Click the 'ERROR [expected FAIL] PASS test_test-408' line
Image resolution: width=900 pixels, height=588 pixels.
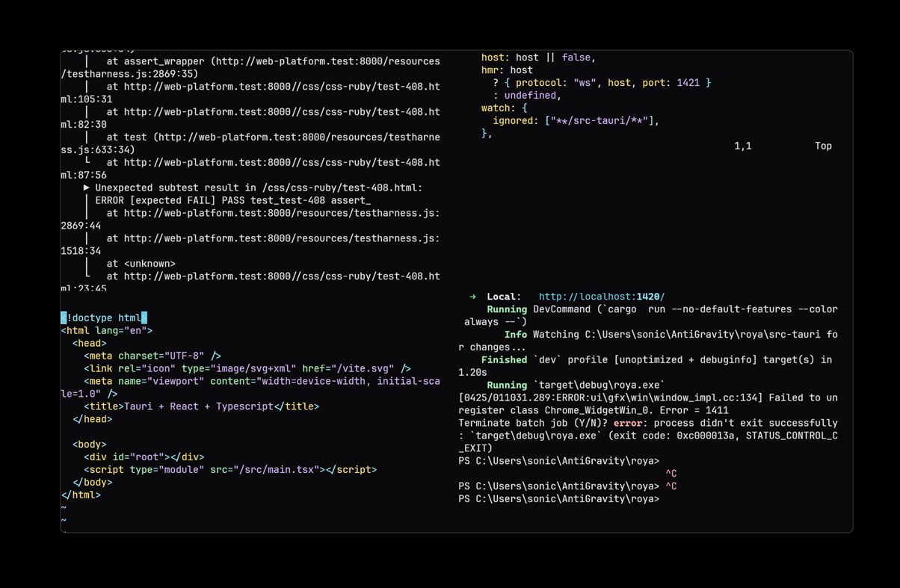pos(232,201)
